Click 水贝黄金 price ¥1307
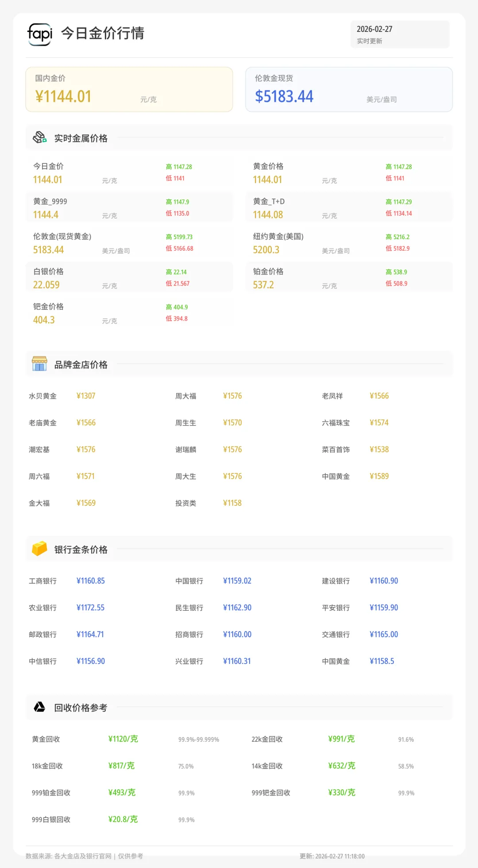The image size is (478, 868). (x=86, y=396)
